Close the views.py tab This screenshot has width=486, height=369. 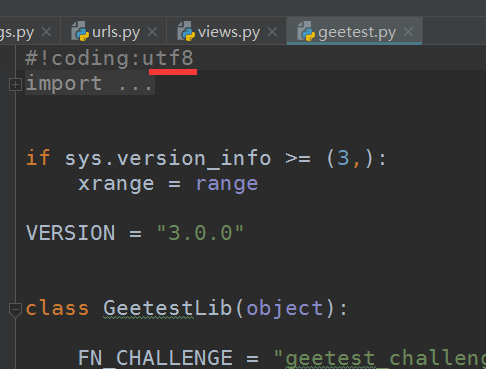pyautogui.click(x=272, y=32)
